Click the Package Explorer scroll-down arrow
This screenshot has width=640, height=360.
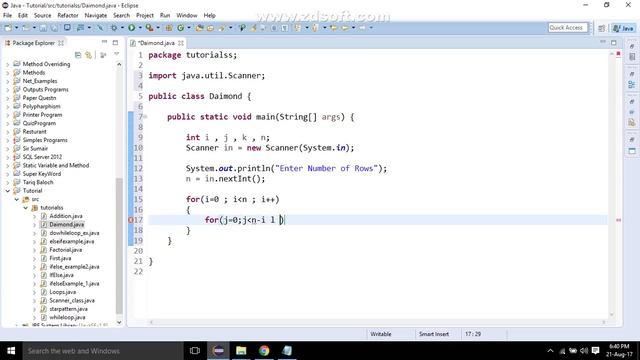click(x=119, y=322)
